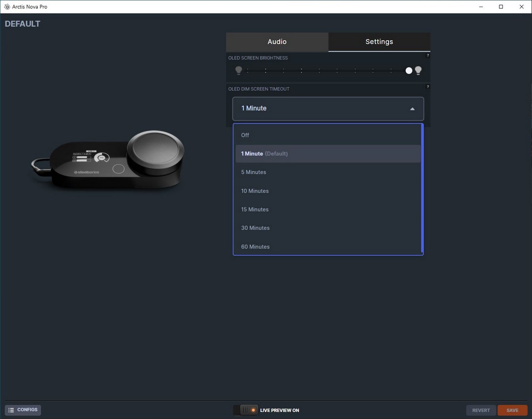Open help icon for OLED Dim Screen Timeout
This screenshot has width=532, height=419.
(x=428, y=87)
